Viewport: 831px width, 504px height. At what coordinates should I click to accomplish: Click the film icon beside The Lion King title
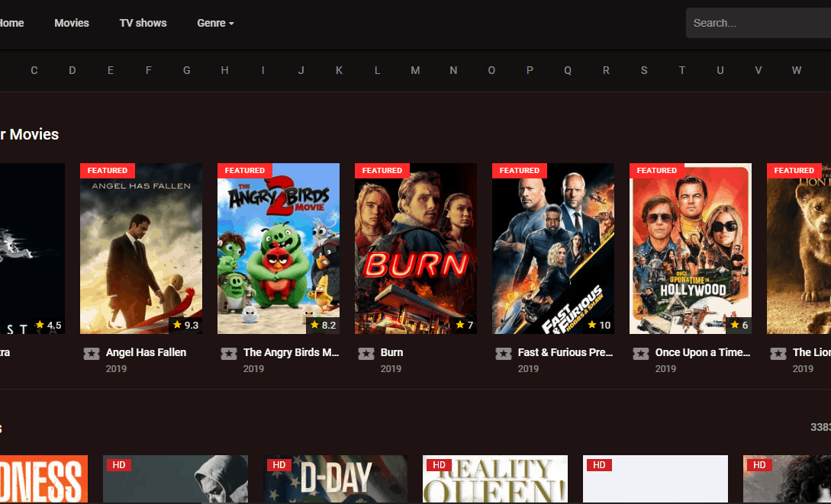pos(778,354)
